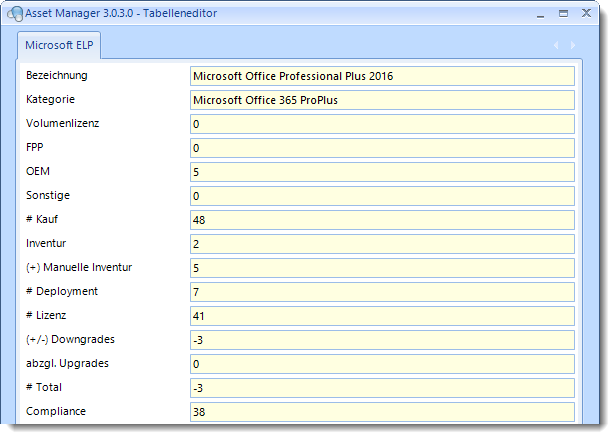The height and width of the screenshot is (439, 615).
Task: Click the 'OEM' label
Action: coord(38,171)
